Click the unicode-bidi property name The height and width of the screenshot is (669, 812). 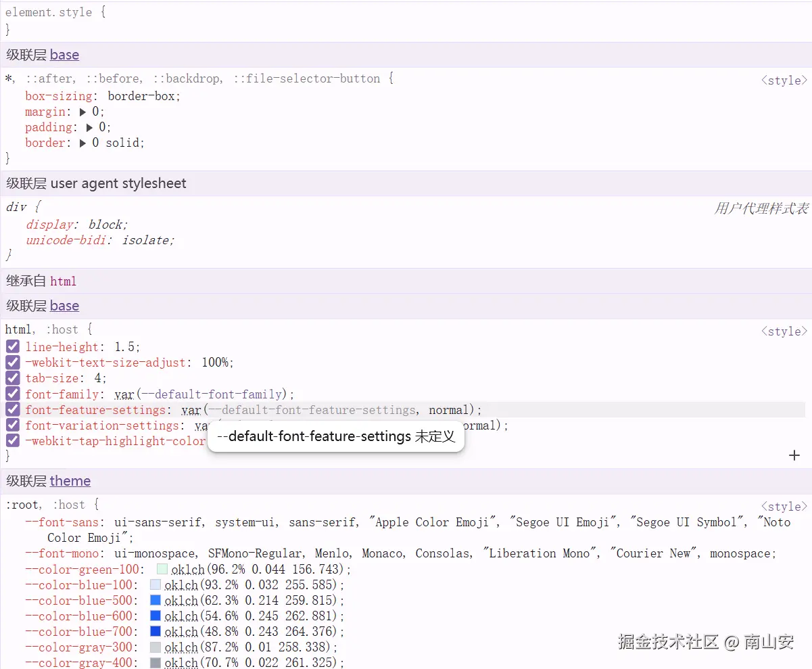coord(66,240)
